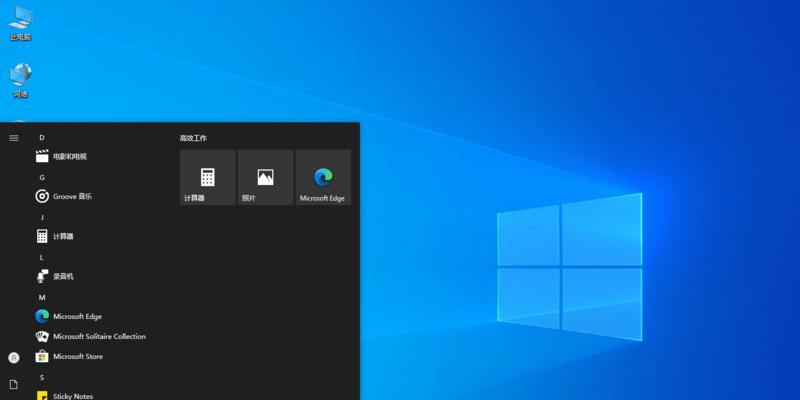Screen dimensions: 800x400
Task: Click the user account icon in Start sidebar
Action: pos(14,358)
